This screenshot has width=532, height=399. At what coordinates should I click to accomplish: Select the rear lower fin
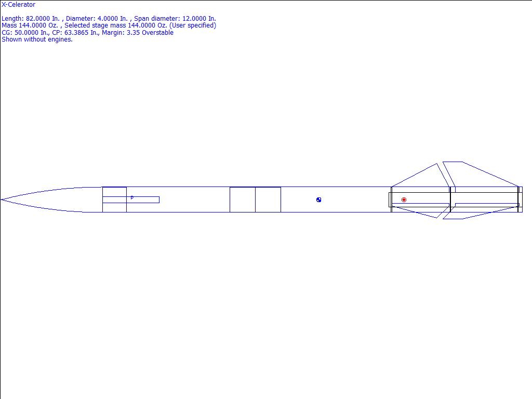click(x=478, y=213)
